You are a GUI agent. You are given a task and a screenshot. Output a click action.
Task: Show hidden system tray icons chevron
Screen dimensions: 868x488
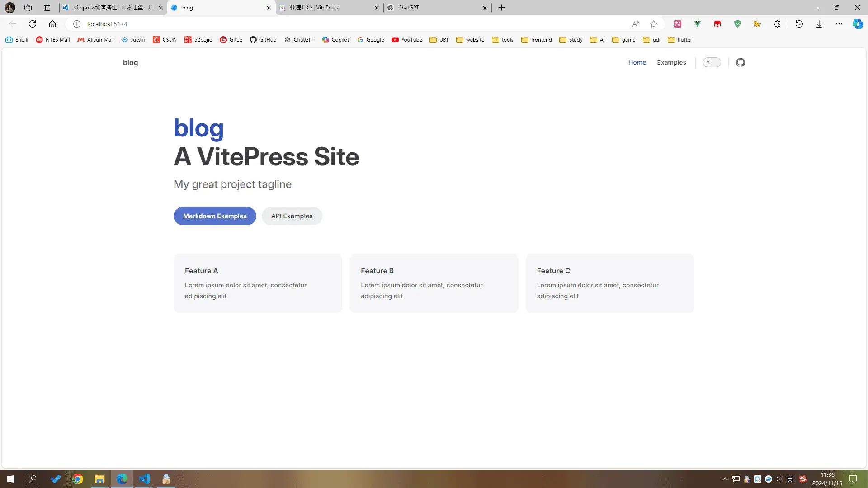coord(725,479)
